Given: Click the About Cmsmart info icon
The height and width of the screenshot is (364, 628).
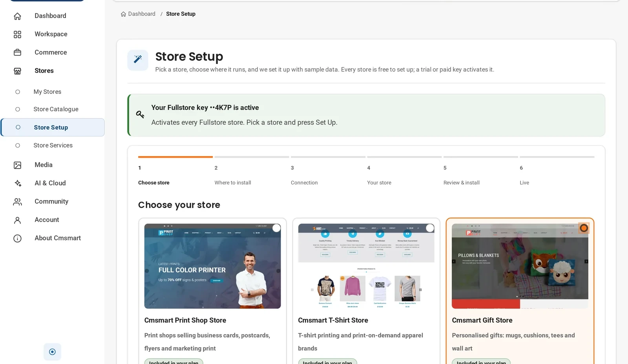Looking at the screenshot, I should point(17,238).
